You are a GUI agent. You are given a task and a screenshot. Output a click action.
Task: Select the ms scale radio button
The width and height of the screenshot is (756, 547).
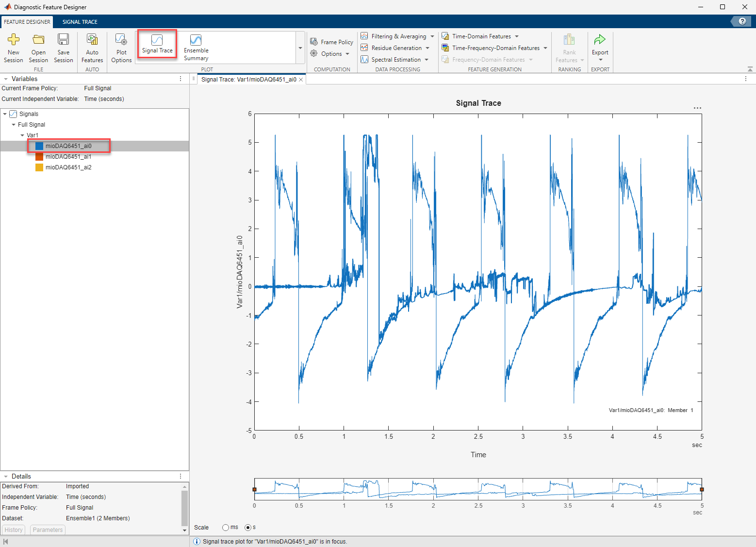click(x=226, y=528)
